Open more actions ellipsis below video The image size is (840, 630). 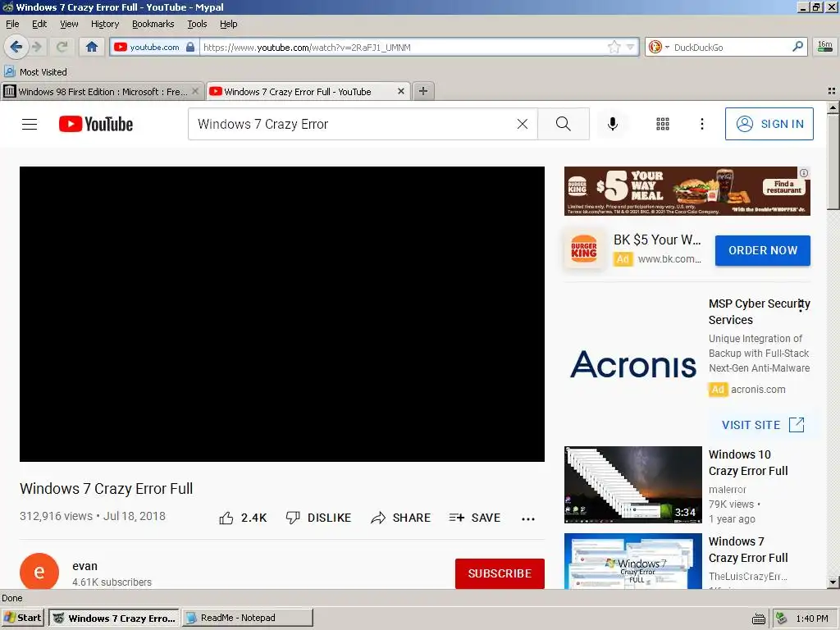(528, 518)
